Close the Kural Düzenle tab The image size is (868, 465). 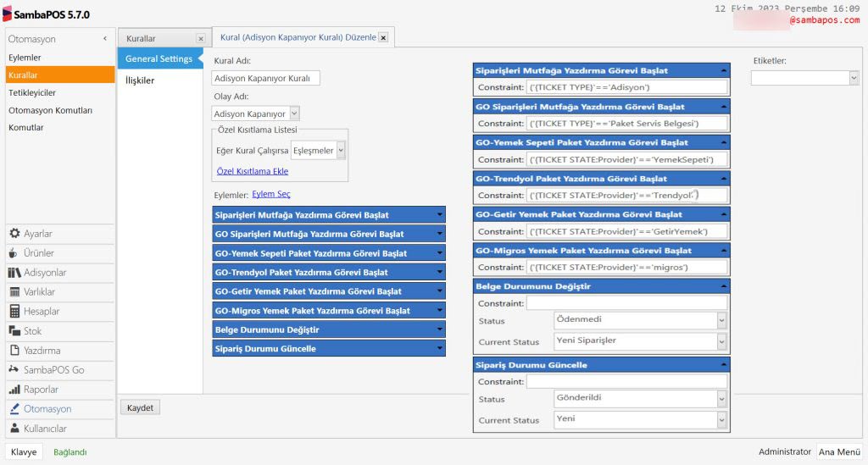[383, 37]
